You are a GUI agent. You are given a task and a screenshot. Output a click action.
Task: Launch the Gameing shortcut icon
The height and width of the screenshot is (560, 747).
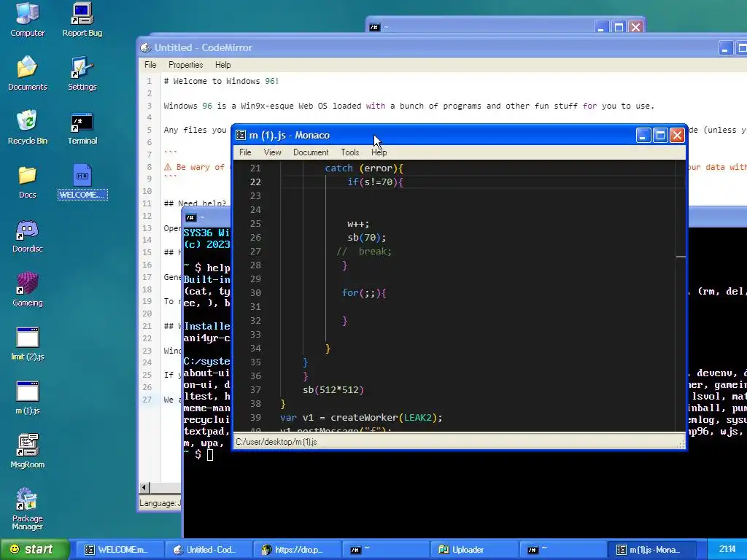click(x=27, y=289)
